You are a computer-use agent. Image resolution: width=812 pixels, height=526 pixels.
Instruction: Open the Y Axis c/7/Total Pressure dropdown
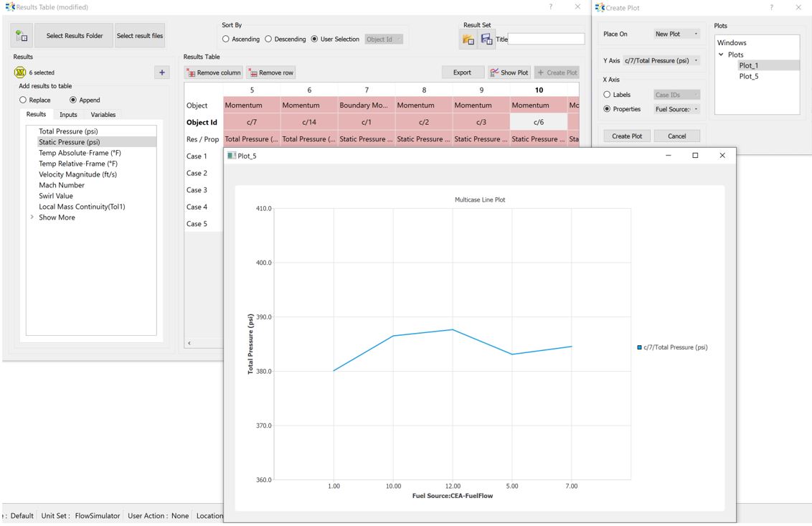(661, 61)
